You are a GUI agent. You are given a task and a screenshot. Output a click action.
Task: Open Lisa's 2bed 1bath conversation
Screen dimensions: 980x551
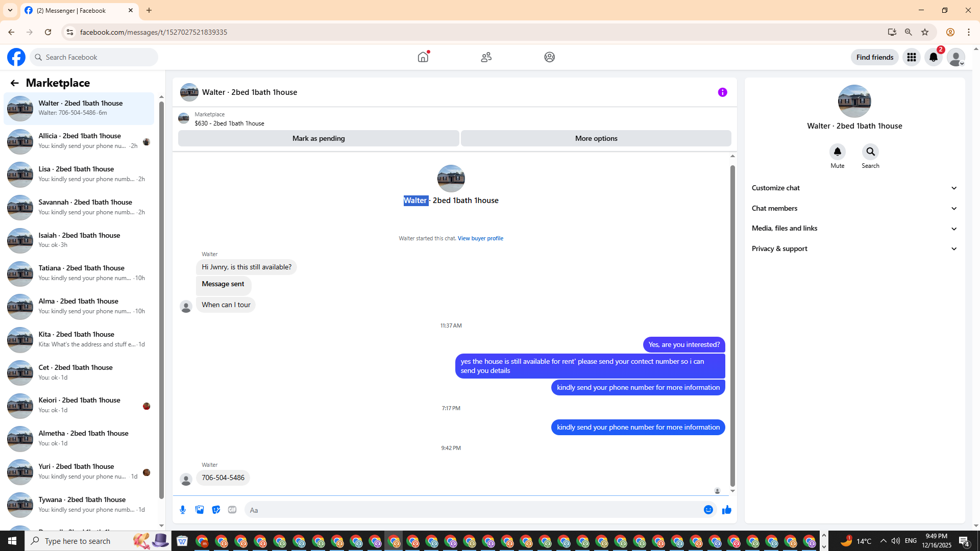pos(79,174)
